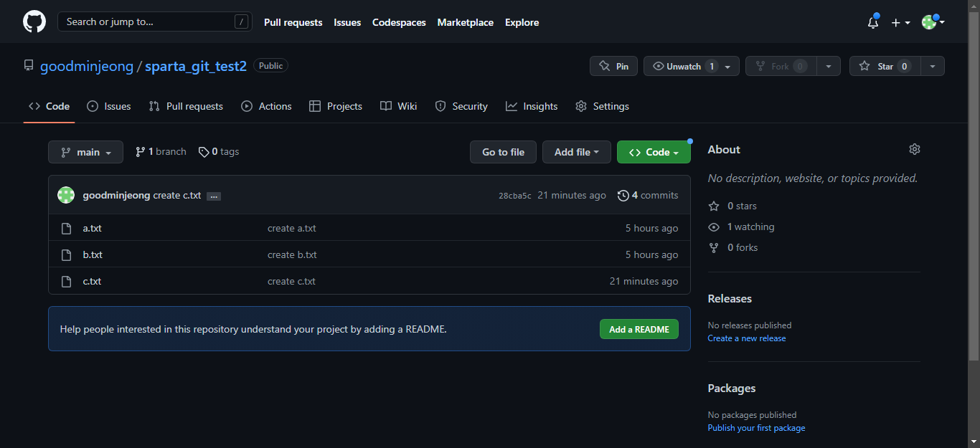
Task: Click the repository icon beside goodminjeong
Action: (x=29, y=66)
